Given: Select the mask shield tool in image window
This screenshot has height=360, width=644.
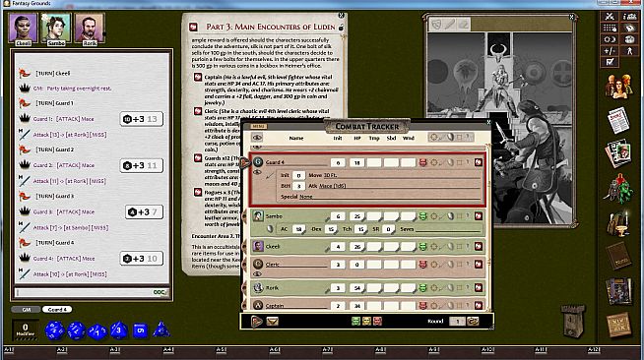Looking at the screenshot, I should point(436,25).
